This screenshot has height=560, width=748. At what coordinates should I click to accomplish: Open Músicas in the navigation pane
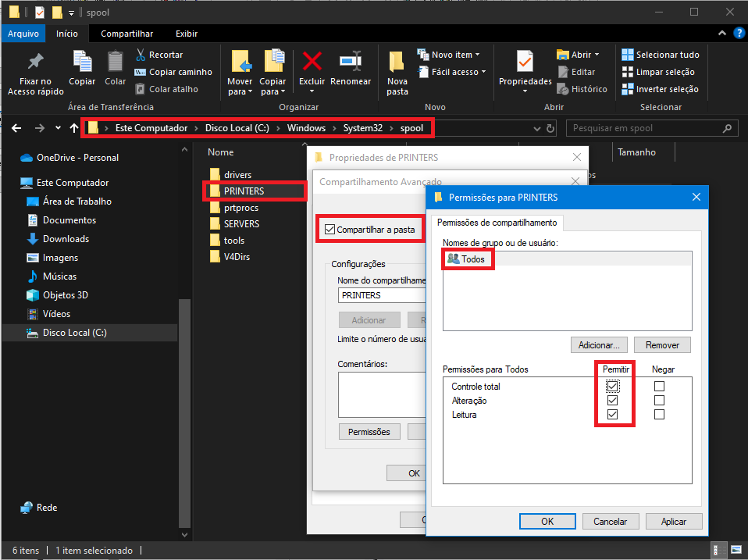pos(52,276)
